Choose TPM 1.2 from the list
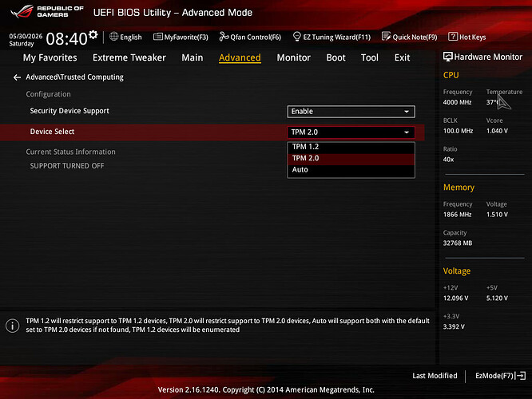 pos(351,147)
